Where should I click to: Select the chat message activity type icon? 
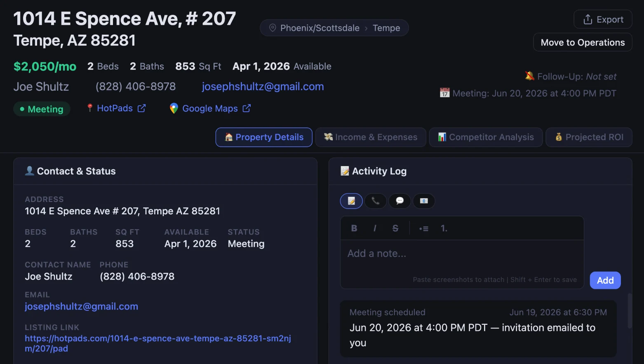click(x=400, y=201)
